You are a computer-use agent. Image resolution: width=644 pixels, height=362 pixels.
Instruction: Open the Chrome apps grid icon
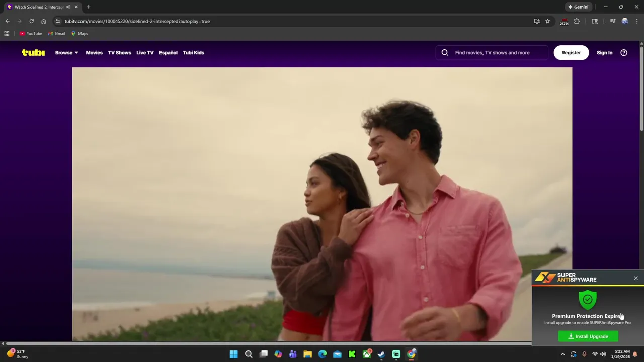[x=7, y=34]
